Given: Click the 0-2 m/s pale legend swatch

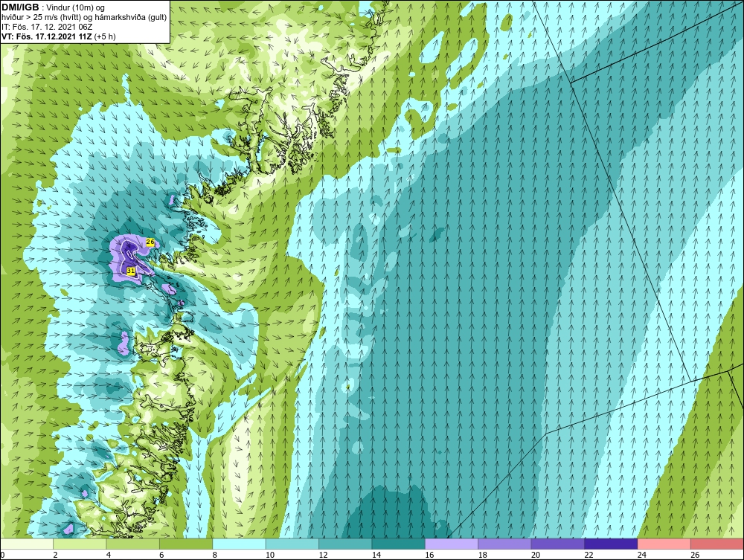Looking at the screenshot, I should click(27, 544).
